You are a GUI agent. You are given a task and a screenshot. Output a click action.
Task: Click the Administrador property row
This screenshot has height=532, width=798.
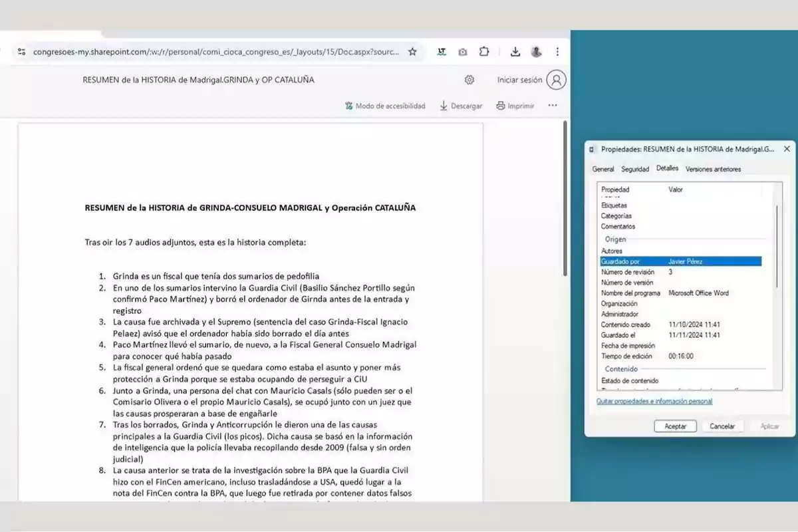coord(680,314)
